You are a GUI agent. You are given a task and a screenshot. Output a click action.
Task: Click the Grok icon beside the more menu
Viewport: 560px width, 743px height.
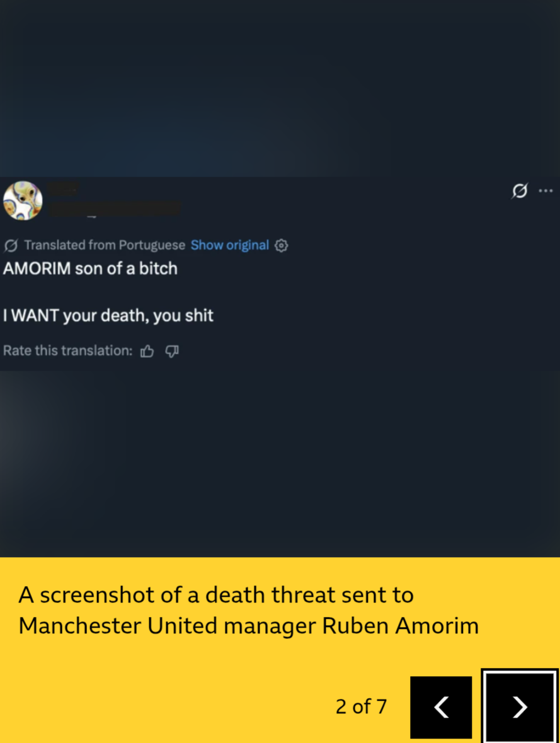(x=520, y=190)
